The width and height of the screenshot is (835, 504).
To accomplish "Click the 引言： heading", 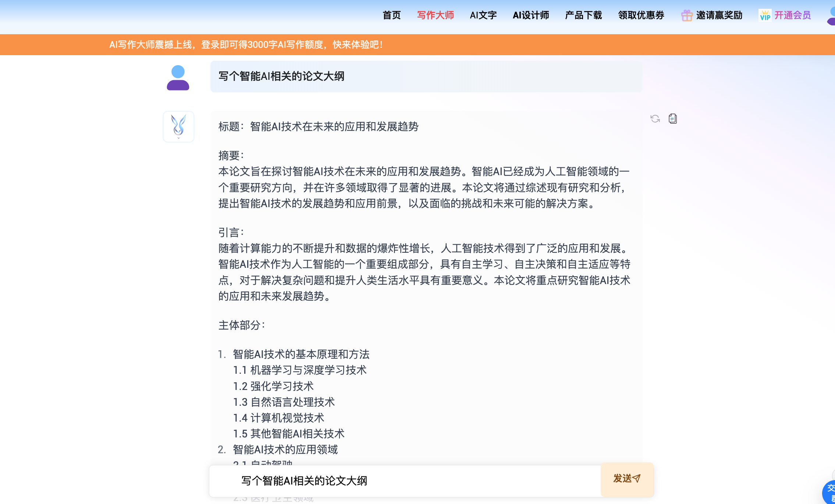I will pyautogui.click(x=231, y=233).
